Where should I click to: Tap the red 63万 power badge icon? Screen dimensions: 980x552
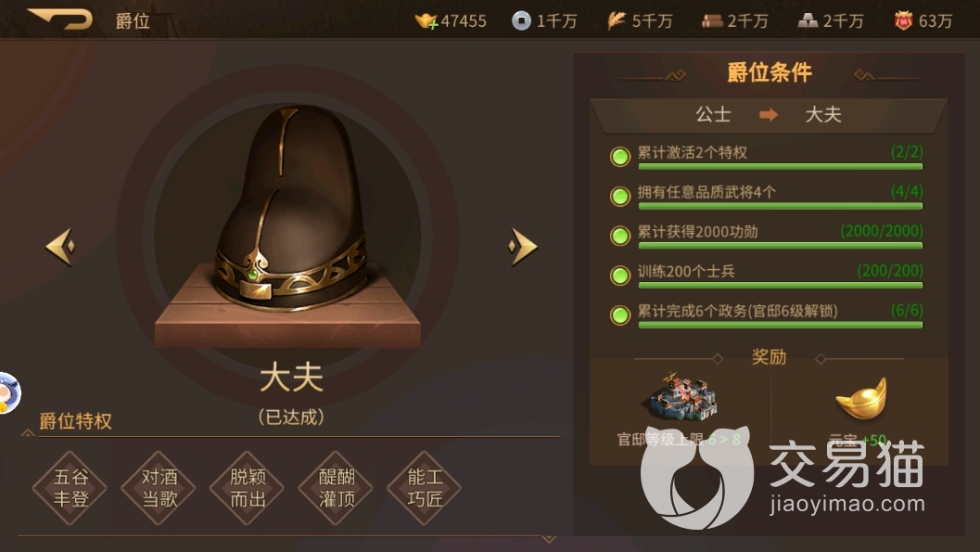[903, 21]
